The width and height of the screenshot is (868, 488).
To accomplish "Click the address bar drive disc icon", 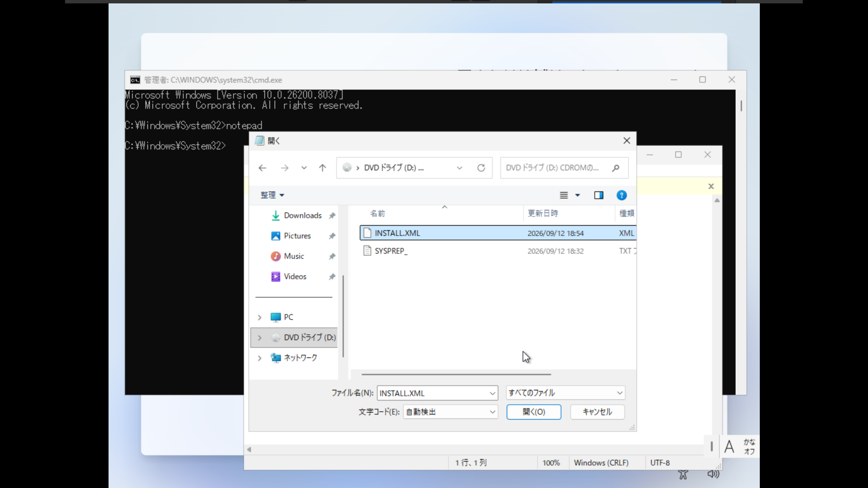I will point(347,167).
